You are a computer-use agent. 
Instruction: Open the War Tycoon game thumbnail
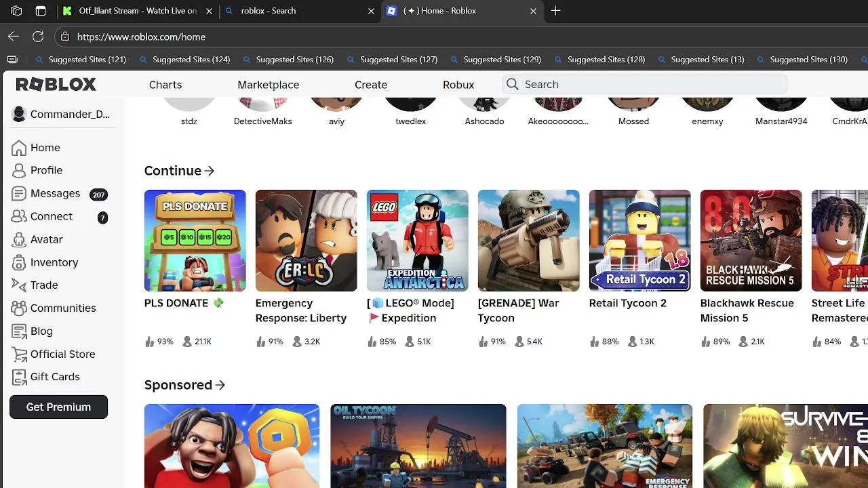click(528, 241)
